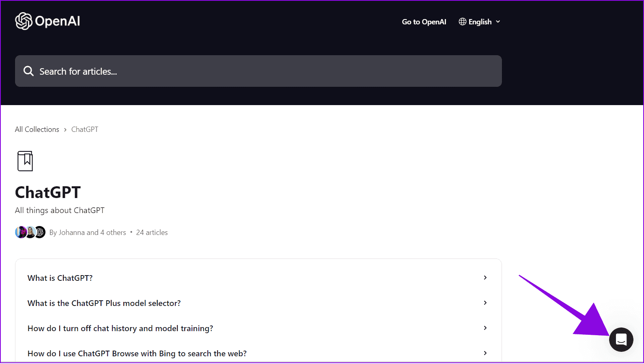This screenshot has width=644, height=364.
Task: Open 'What is the ChatGPT Plus model selector?'
Action: click(258, 303)
